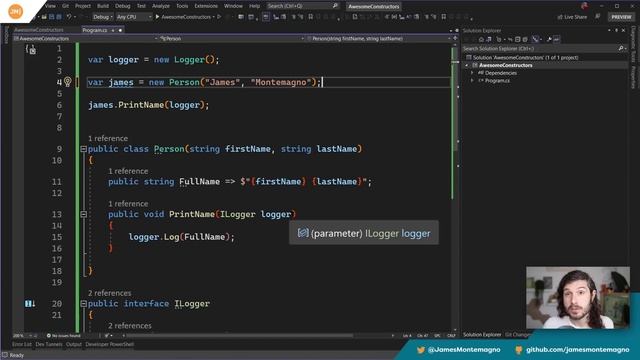Click the Properties wrench icon in Solution Explorer

[x=549, y=40]
